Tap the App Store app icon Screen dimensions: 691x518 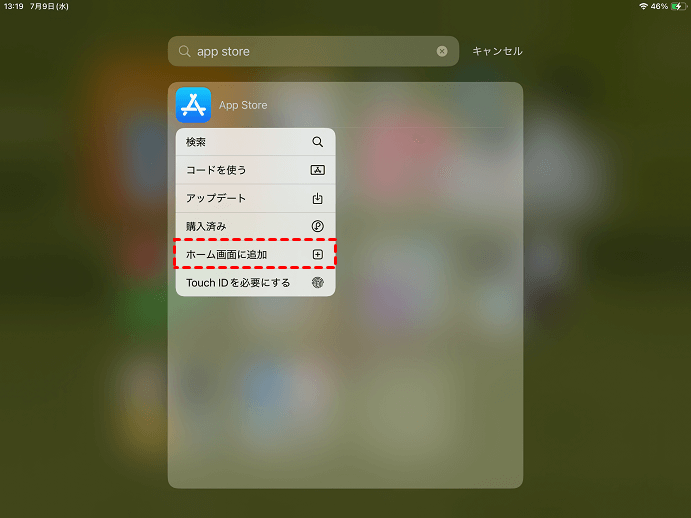point(193,105)
